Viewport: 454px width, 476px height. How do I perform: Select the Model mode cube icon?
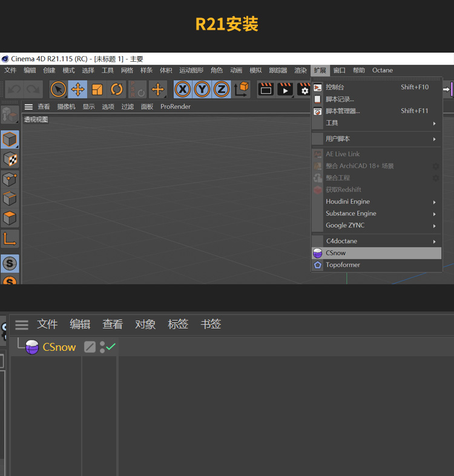(x=10, y=140)
